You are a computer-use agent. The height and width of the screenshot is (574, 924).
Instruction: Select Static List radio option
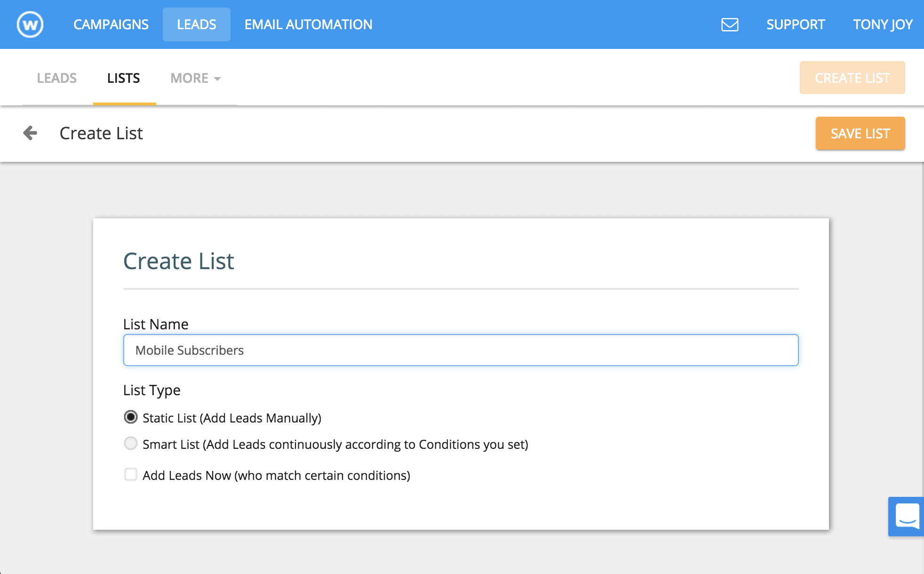click(x=131, y=417)
